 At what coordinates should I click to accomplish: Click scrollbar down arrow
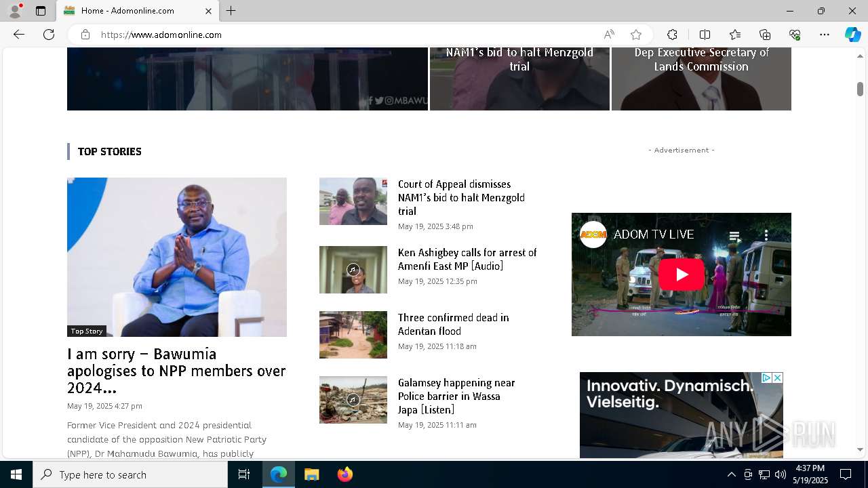pyautogui.click(x=860, y=449)
